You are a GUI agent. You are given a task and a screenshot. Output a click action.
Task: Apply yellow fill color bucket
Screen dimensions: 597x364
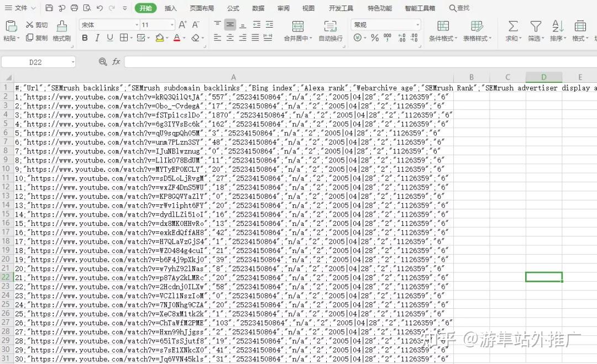coord(160,38)
